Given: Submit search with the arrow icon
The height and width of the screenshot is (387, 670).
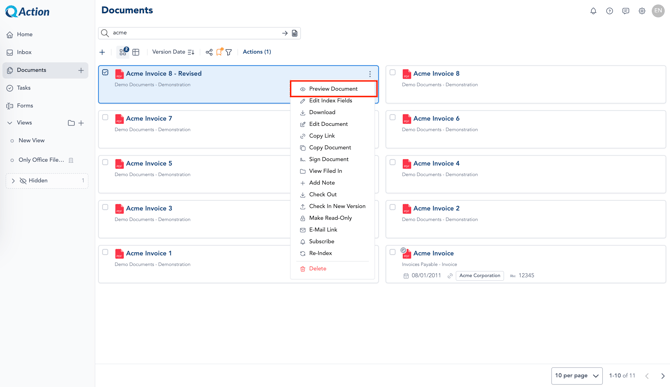Looking at the screenshot, I should (x=285, y=33).
